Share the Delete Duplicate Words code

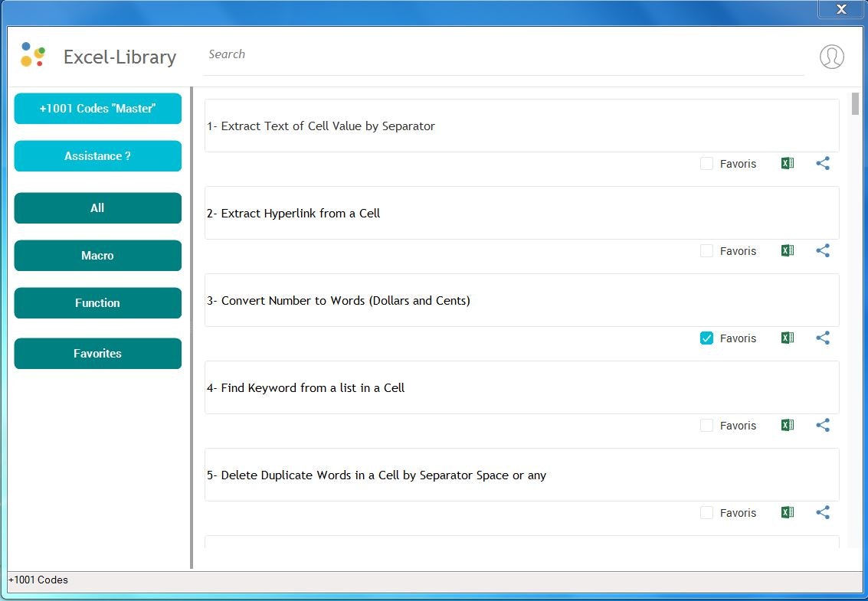pyautogui.click(x=823, y=512)
